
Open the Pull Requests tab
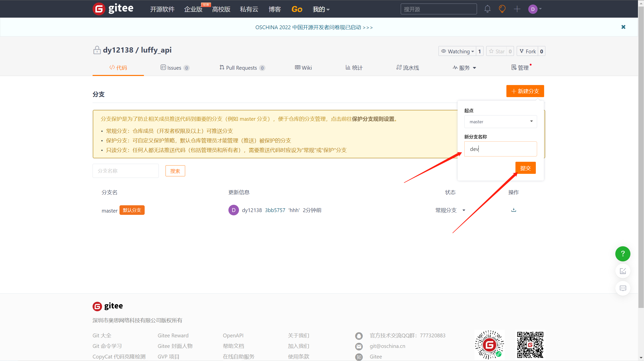point(242,68)
